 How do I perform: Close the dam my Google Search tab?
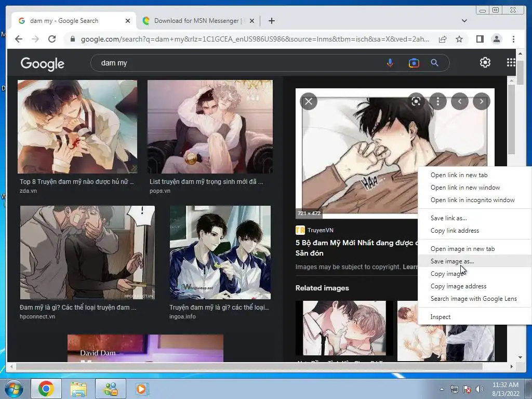pos(128,21)
